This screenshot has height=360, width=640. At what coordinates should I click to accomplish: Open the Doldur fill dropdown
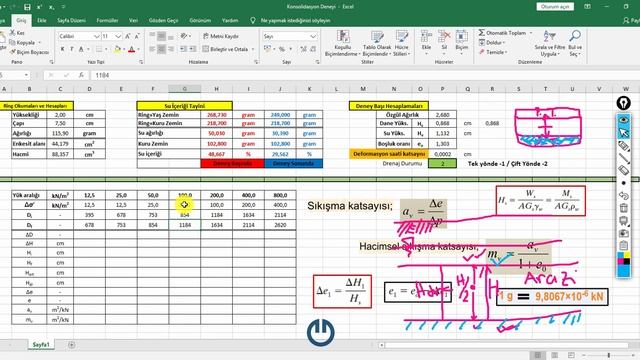pos(492,42)
